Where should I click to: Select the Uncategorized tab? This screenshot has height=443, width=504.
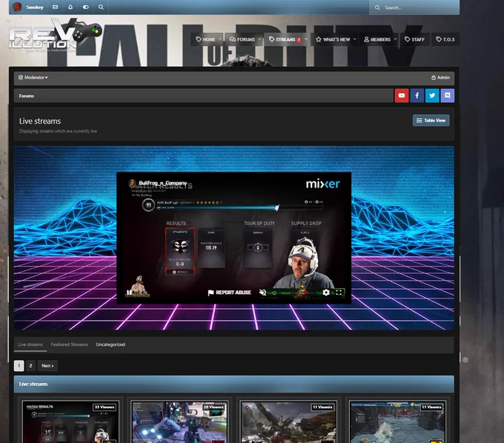[x=110, y=344]
